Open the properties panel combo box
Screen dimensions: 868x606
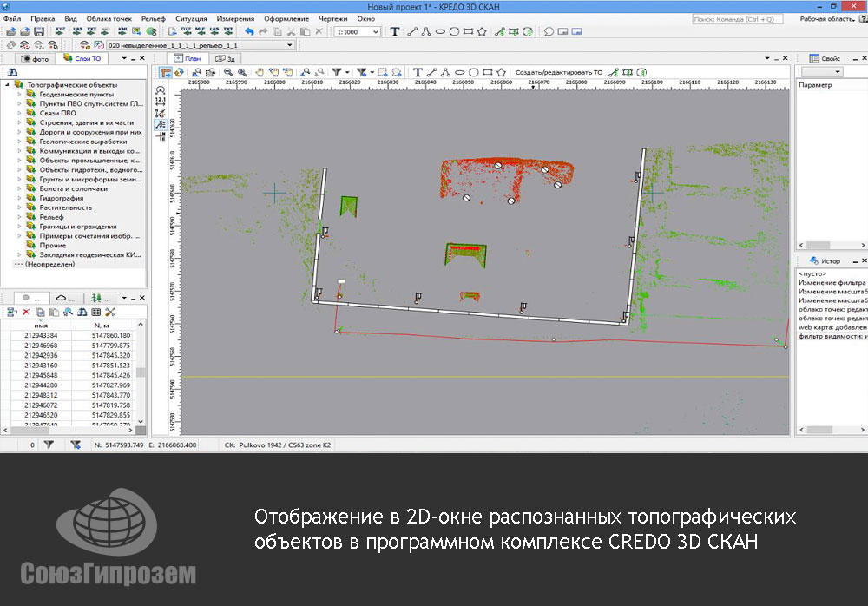click(x=822, y=72)
